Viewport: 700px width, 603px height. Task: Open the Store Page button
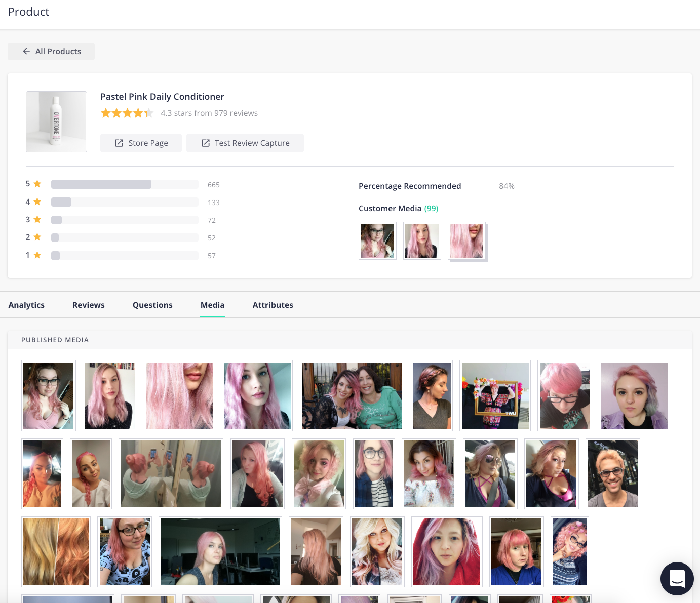pos(141,143)
